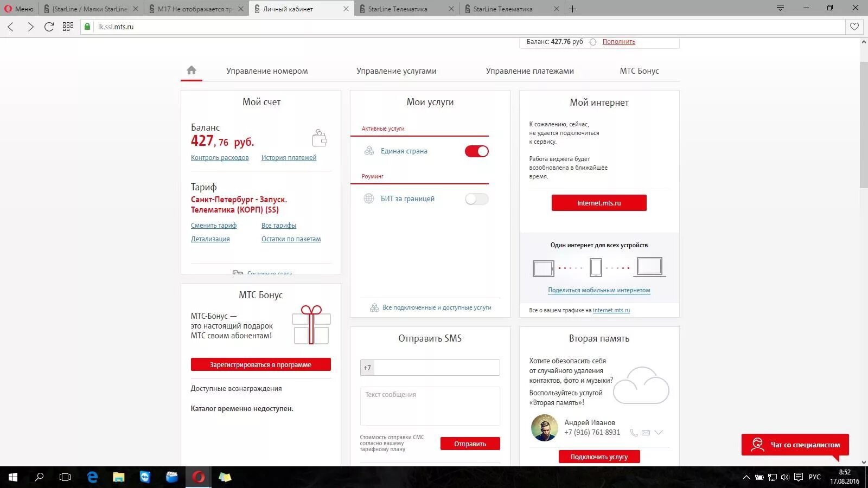This screenshot has width=868, height=488.
Task: Close the Личный кабинет tab
Action: point(346,9)
